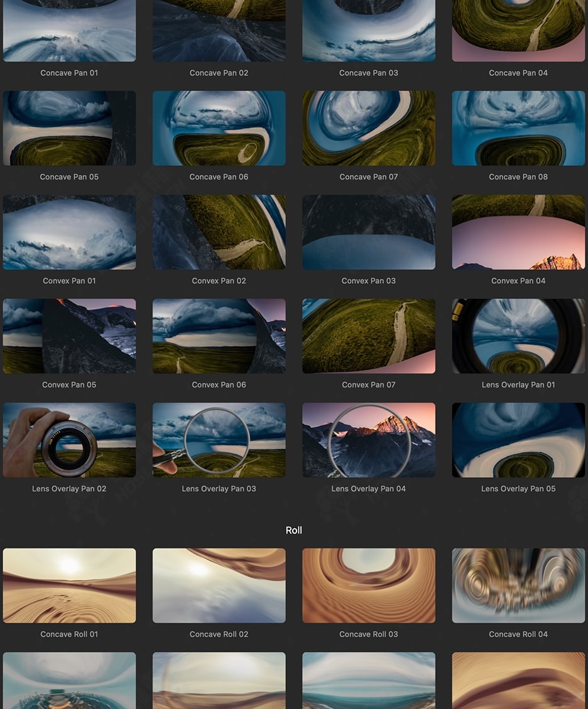Choose the Concave Roll 02 thumbnail
The image size is (588, 709).
pyautogui.click(x=219, y=585)
